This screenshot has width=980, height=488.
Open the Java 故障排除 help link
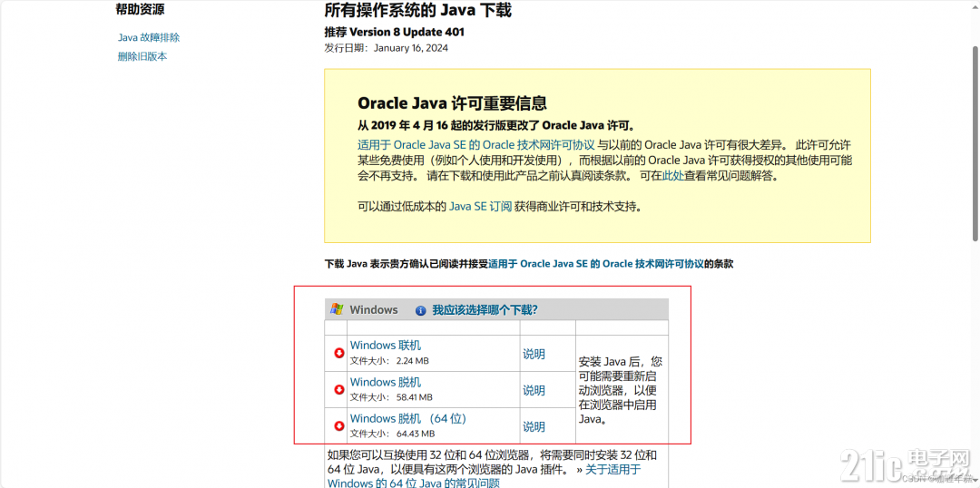(x=149, y=37)
